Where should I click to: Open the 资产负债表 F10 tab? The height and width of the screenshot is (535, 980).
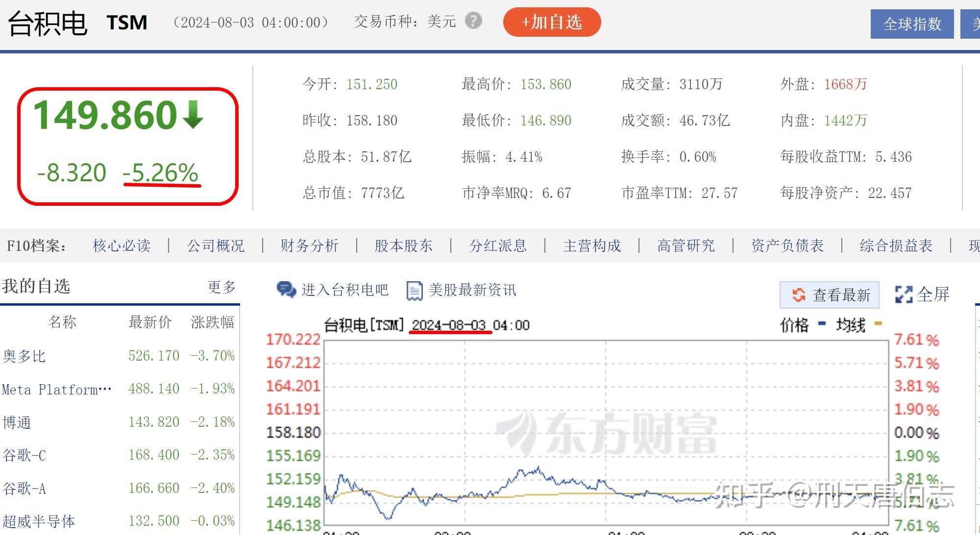pos(787,245)
